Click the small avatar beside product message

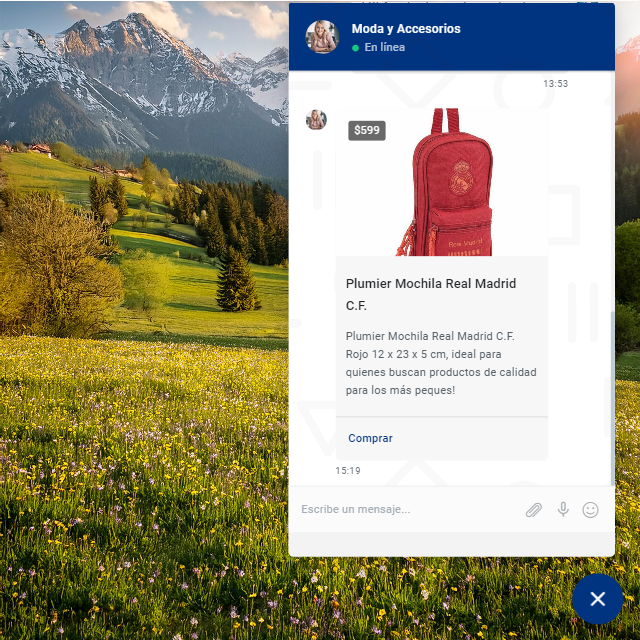pos(316,120)
